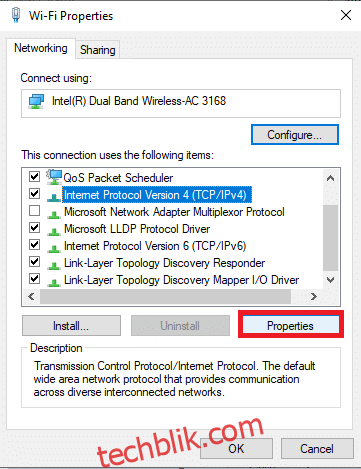Viewport: 361px width, 469px height.
Task: Select Link-Layer Topology Discovery Mapper I/O Driver
Action: click(x=182, y=280)
